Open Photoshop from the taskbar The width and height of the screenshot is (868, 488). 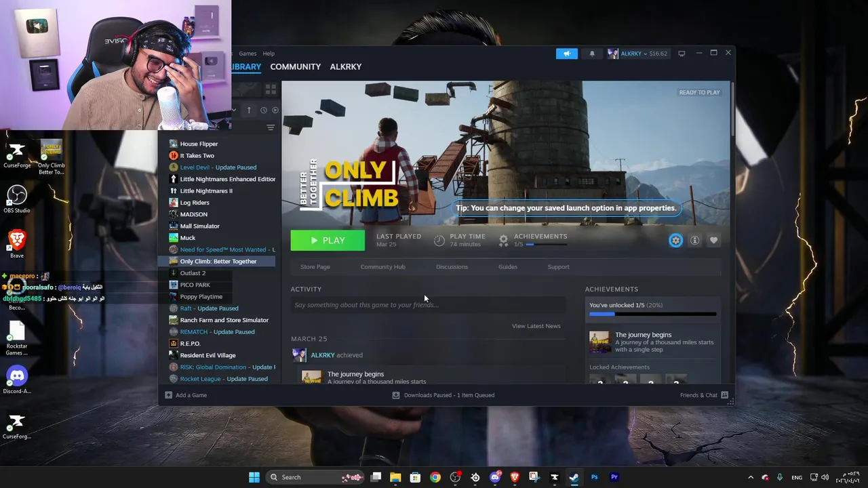click(x=594, y=477)
